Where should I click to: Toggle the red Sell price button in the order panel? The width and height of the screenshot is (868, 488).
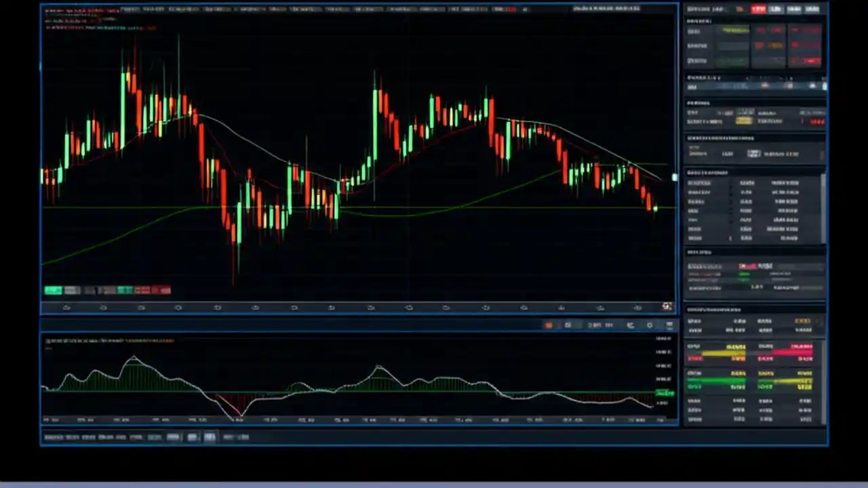(x=810, y=122)
